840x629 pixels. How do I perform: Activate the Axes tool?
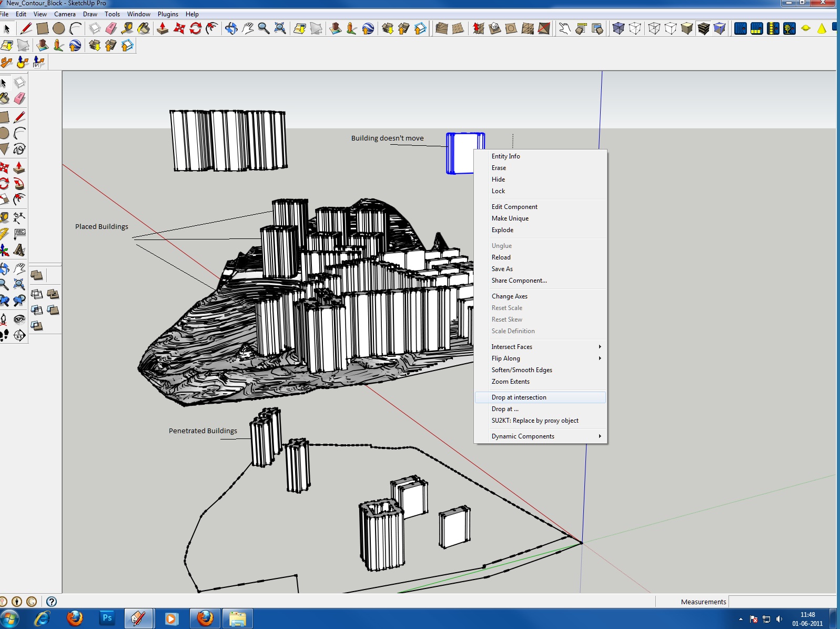point(4,250)
